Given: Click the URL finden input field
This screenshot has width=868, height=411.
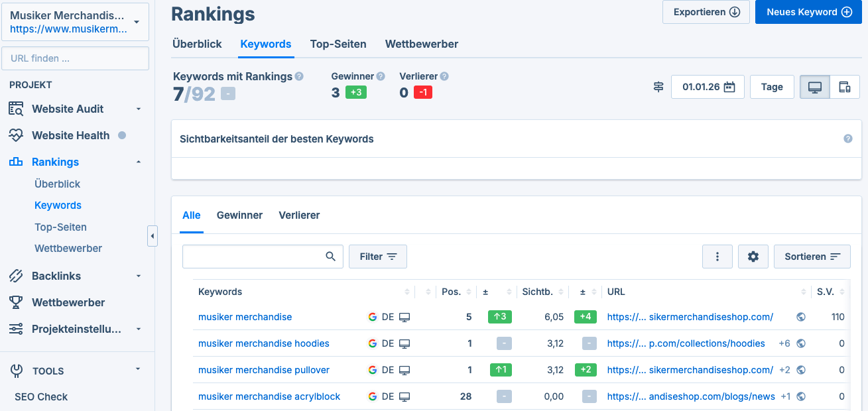Looking at the screenshot, I should pyautogui.click(x=75, y=58).
